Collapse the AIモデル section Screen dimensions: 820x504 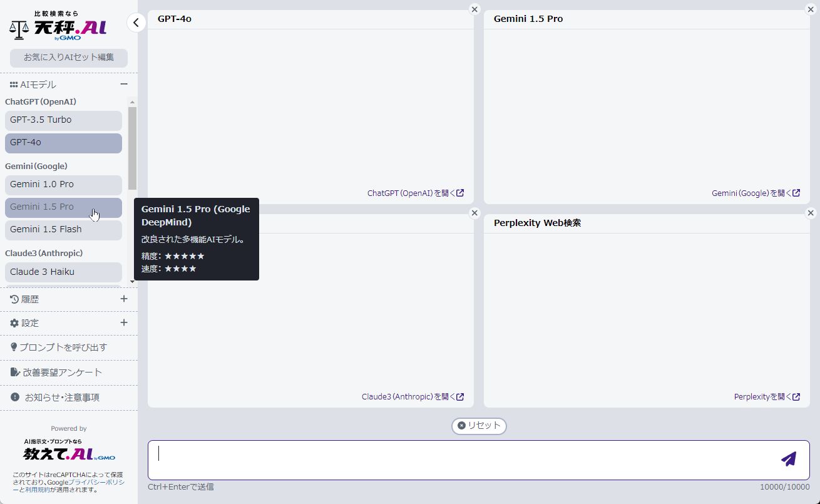[124, 85]
